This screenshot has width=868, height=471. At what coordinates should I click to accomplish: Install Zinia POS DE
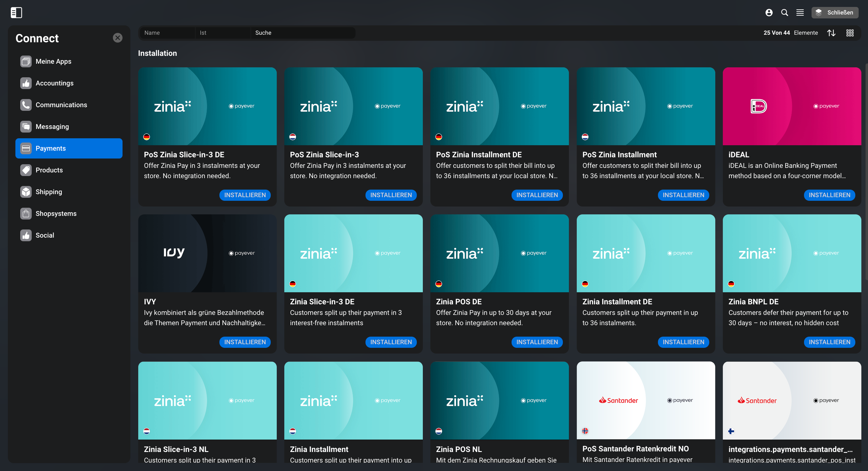[x=537, y=342]
